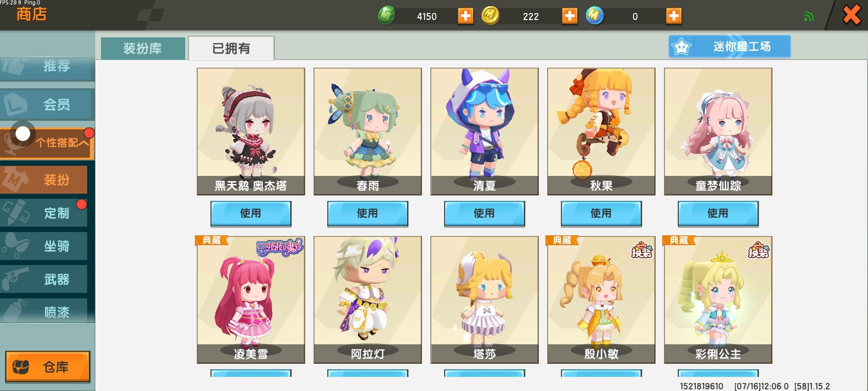This screenshot has width=868, height=391.
Task: Close the shop with orange X
Action: pos(852,15)
